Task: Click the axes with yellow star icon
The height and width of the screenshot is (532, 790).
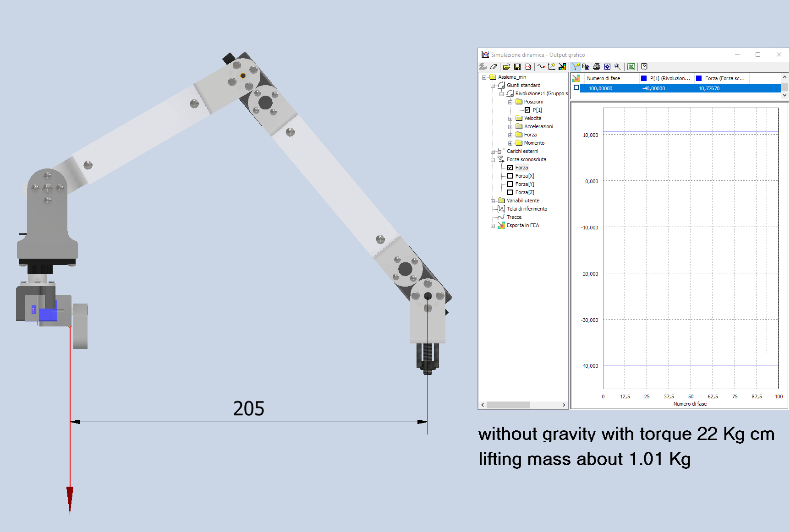Action: (552, 67)
